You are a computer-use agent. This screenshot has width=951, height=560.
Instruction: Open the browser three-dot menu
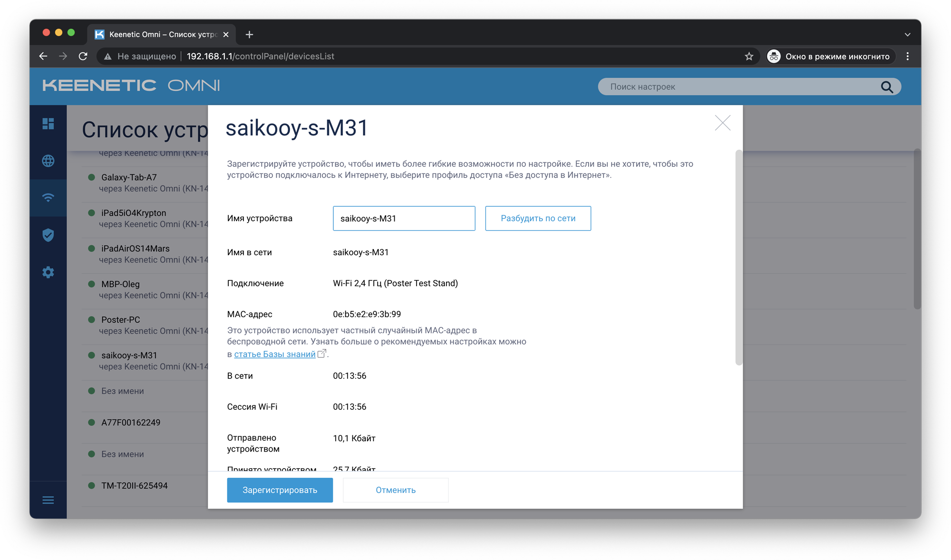pyautogui.click(x=908, y=57)
